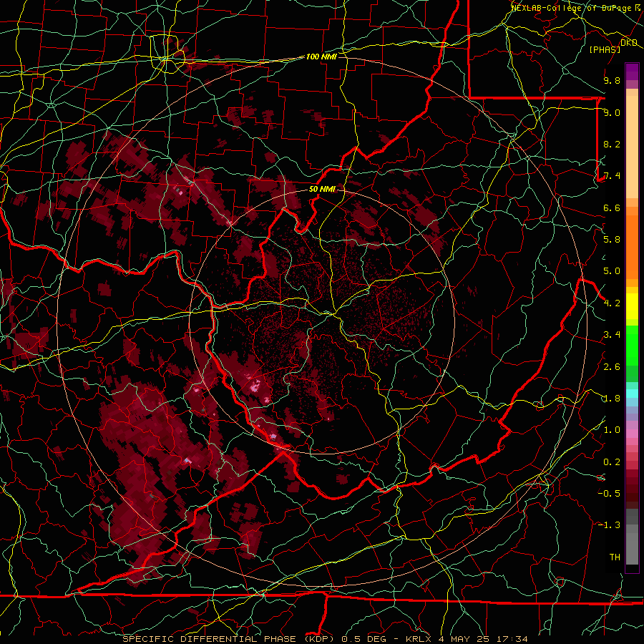Click the 0.2 scale value
Viewport: 644px width, 644px height.
pos(612,462)
